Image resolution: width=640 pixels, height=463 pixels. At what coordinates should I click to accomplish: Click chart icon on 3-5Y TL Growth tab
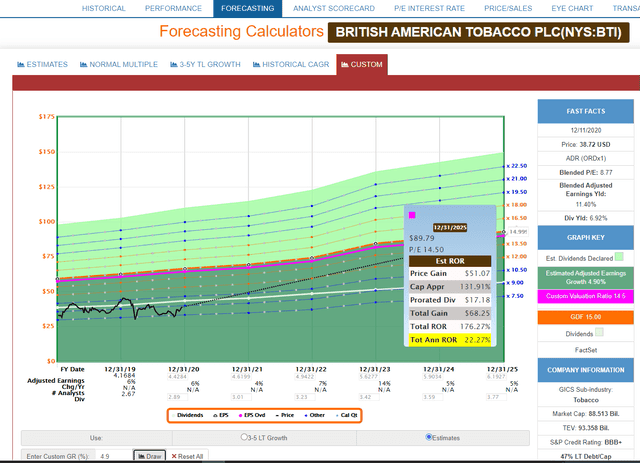tap(174, 65)
